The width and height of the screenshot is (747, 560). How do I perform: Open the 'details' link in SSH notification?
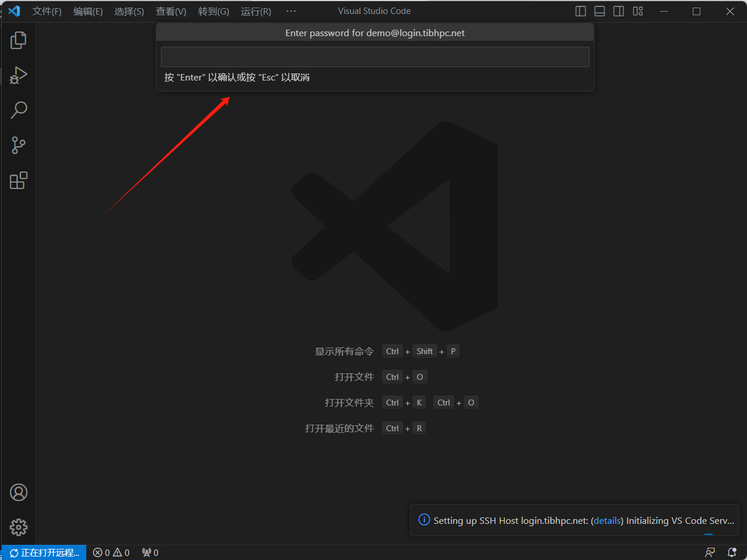[607, 520]
